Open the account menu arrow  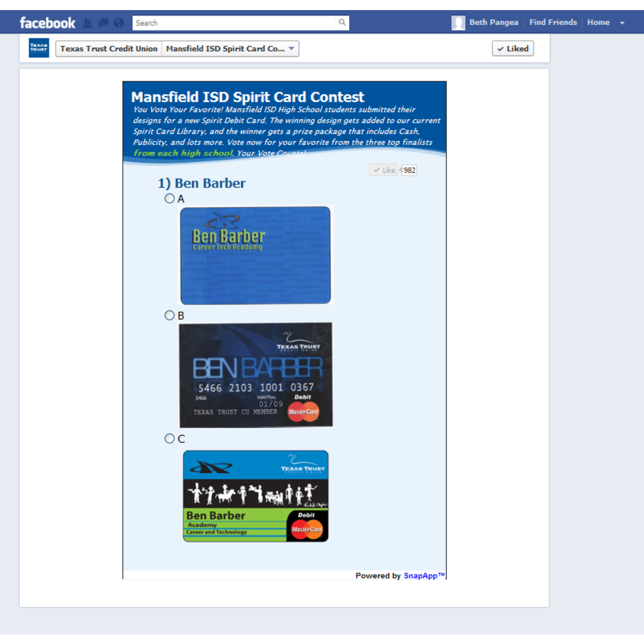(x=622, y=23)
